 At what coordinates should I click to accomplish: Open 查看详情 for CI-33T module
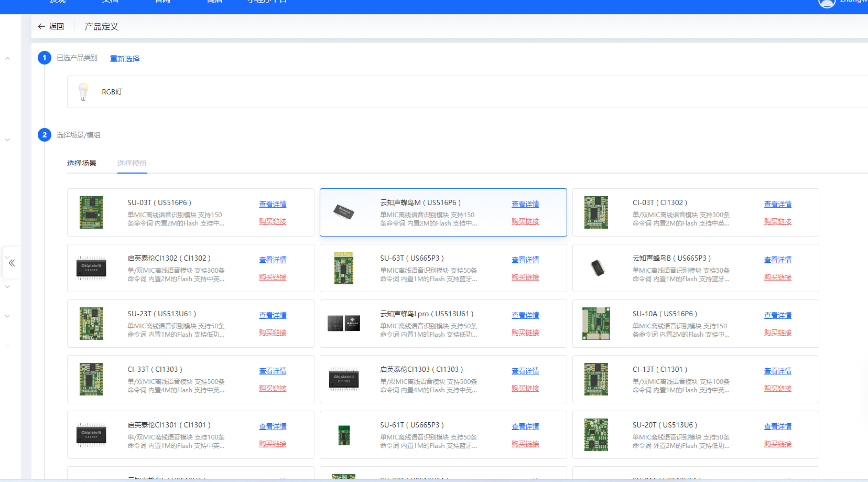tap(273, 371)
